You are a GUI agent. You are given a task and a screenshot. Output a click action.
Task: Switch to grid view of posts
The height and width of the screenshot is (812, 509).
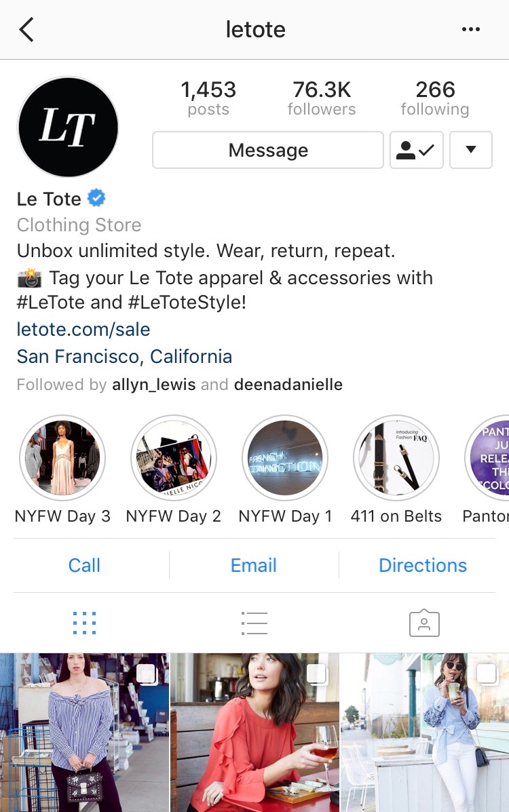point(84,623)
